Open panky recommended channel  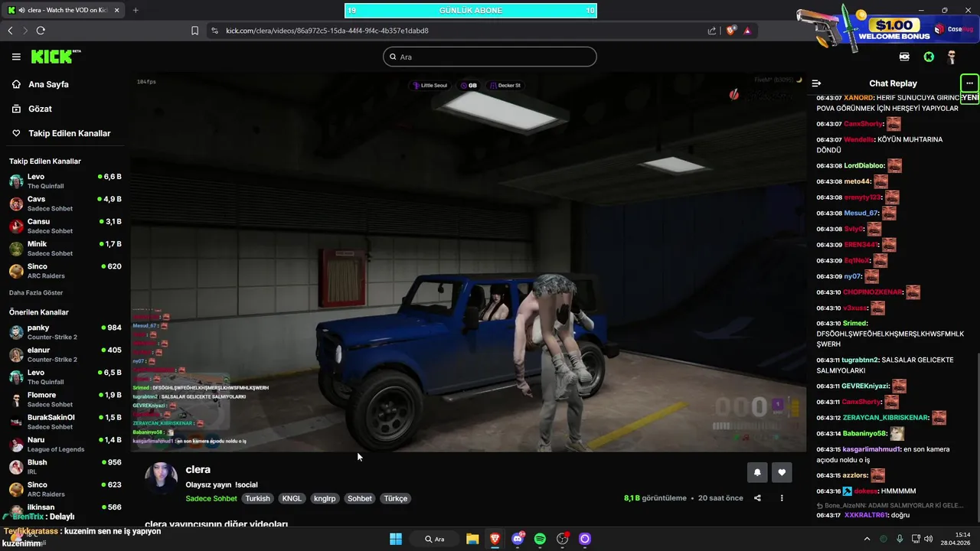click(65, 332)
